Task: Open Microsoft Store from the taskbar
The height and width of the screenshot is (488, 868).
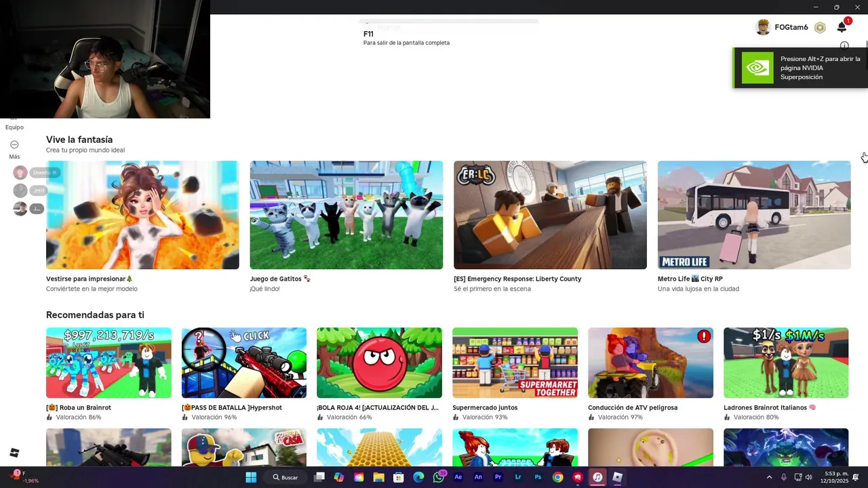Action: [398, 477]
